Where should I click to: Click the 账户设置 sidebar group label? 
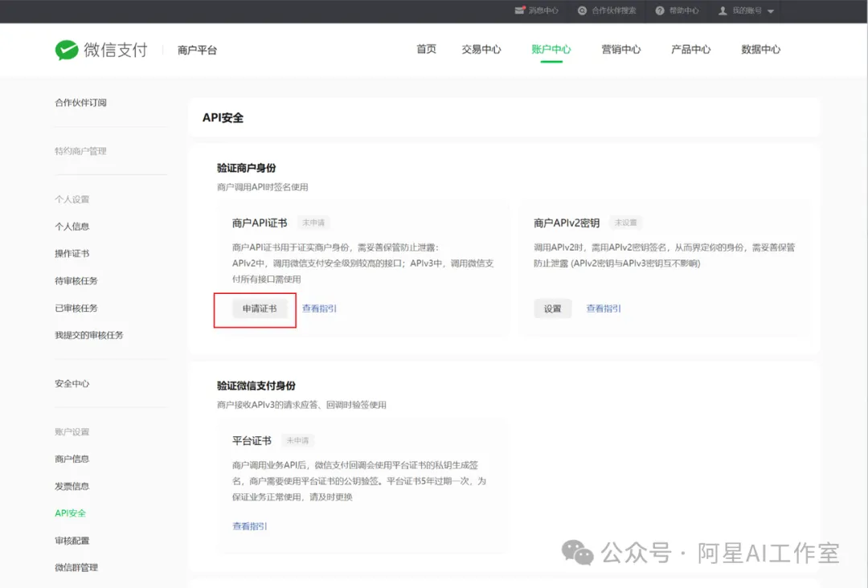coord(72,431)
